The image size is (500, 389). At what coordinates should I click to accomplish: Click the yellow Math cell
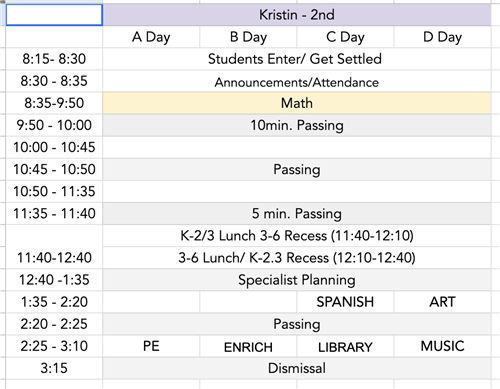coord(297,103)
